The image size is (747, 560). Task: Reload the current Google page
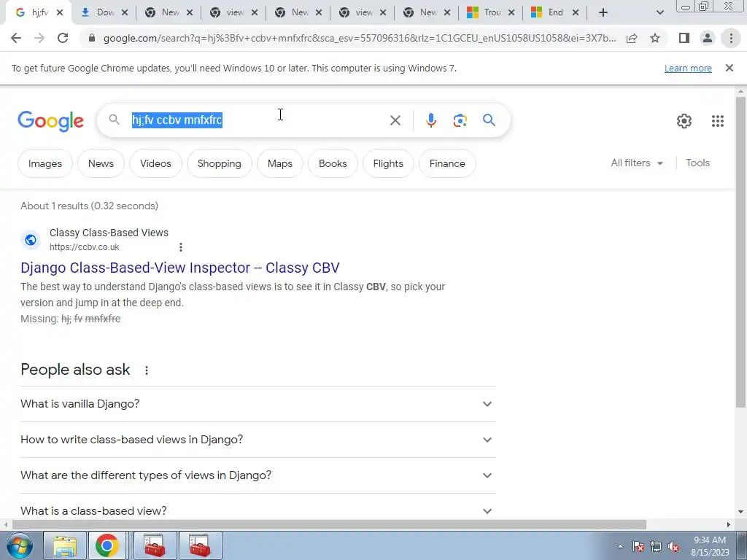[63, 38]
